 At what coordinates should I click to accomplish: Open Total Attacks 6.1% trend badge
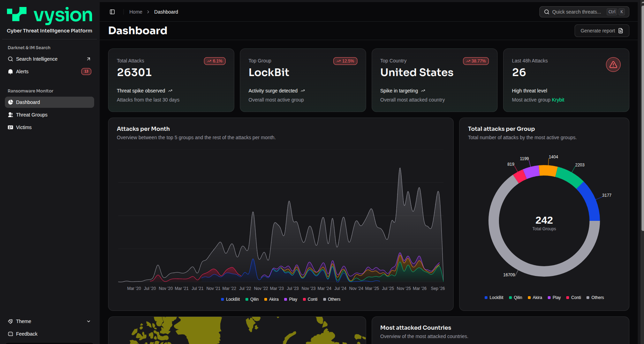point(215,61)
